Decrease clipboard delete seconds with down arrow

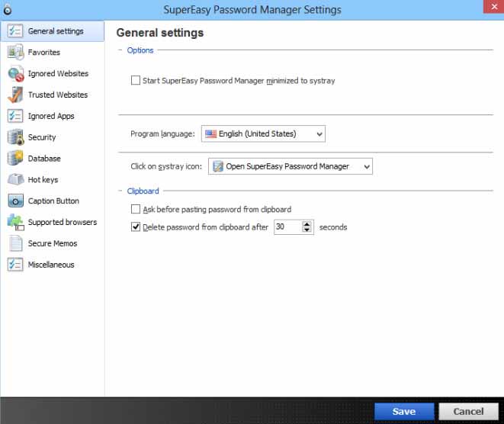[x=307, y=230]
